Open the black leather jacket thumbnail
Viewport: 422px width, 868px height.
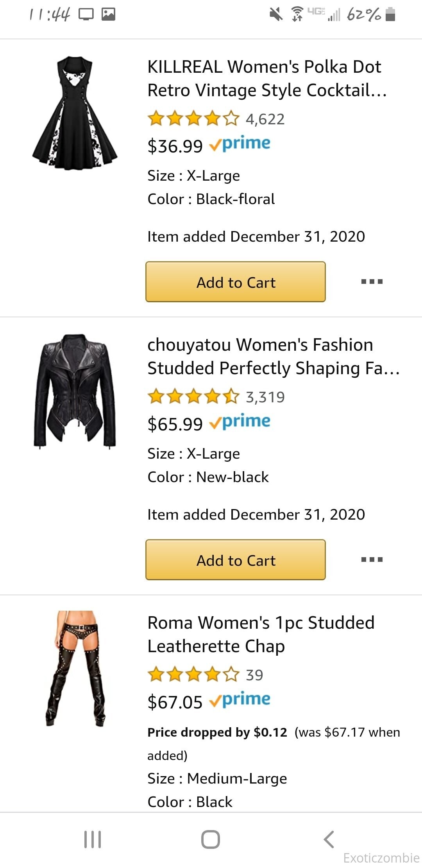pos(75,391)
